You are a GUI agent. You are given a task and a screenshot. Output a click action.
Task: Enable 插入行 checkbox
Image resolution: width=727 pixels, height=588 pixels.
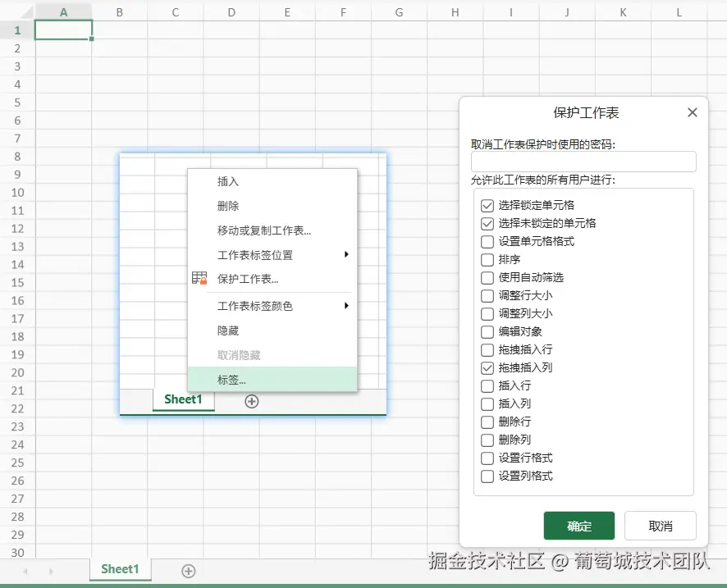487,385
